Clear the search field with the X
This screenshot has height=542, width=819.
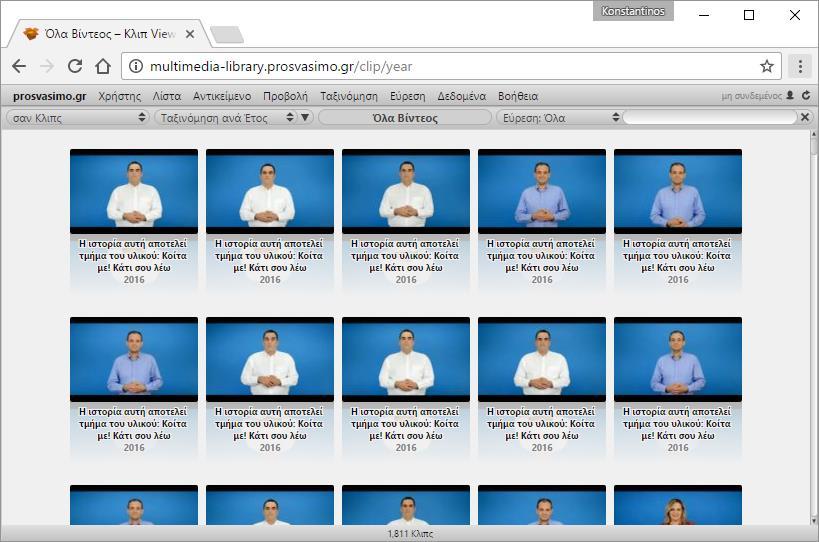[x=805, y=117]
